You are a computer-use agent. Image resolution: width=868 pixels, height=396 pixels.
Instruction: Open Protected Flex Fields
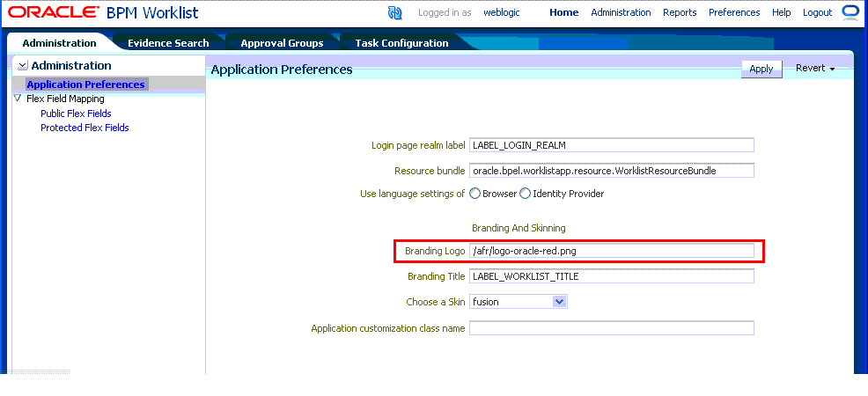85,128
